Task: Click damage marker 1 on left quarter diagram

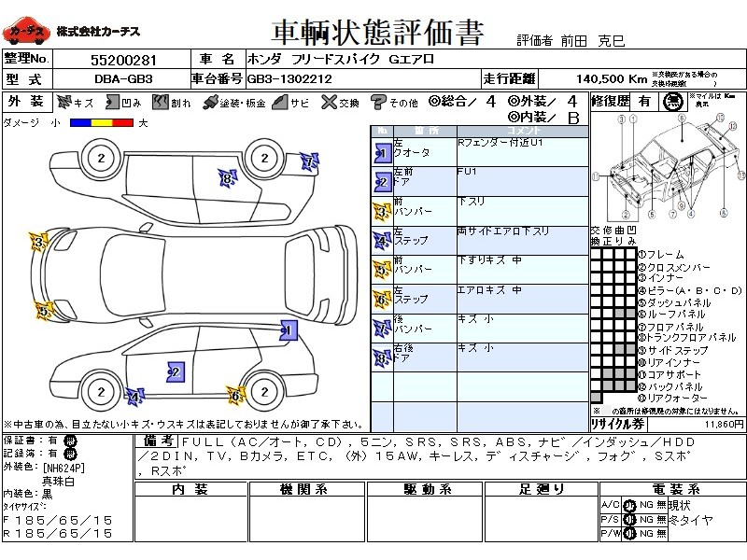Action: click(288, 330)
